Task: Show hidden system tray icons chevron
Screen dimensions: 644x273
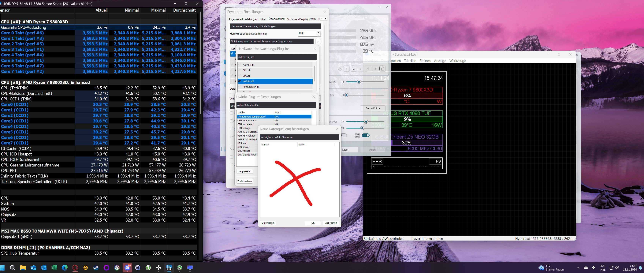Action: 578,268
